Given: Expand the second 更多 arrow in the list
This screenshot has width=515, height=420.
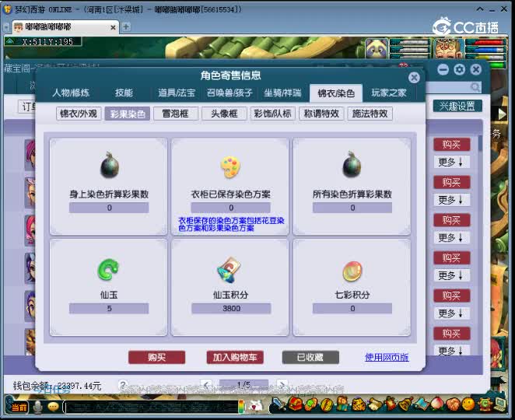Looking at the screenshot, I should 450,200.
